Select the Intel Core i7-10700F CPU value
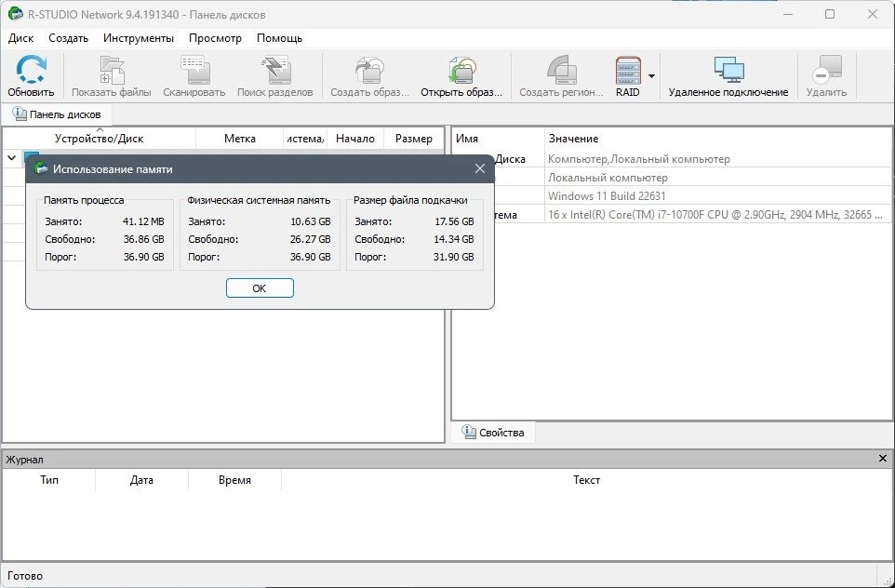895x588 pixels. [715, 215]
